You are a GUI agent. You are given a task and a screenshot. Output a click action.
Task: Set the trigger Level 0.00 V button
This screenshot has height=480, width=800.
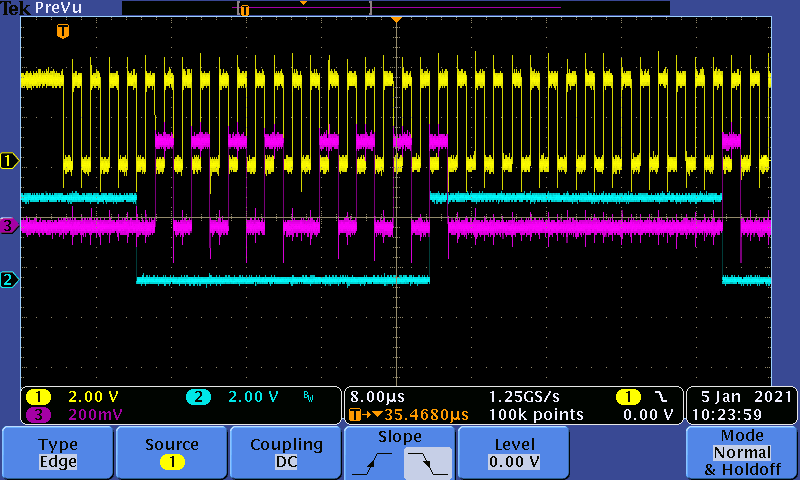click(x=514, y=452)
